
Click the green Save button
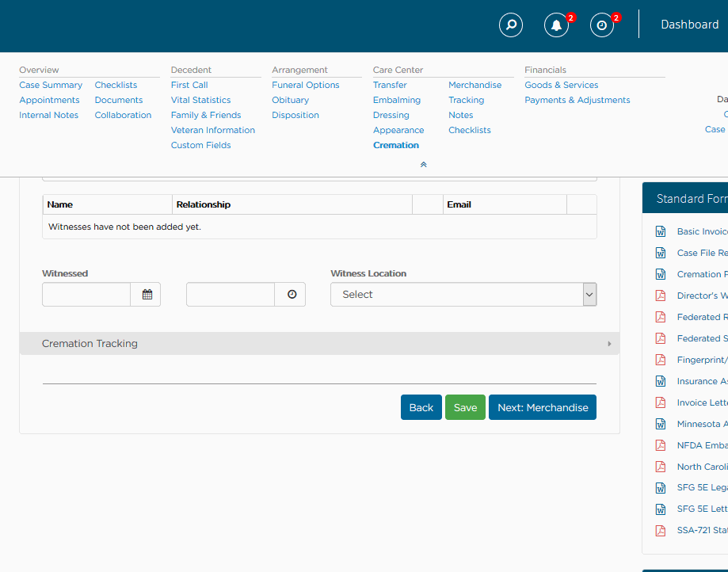tap(465, 407)
